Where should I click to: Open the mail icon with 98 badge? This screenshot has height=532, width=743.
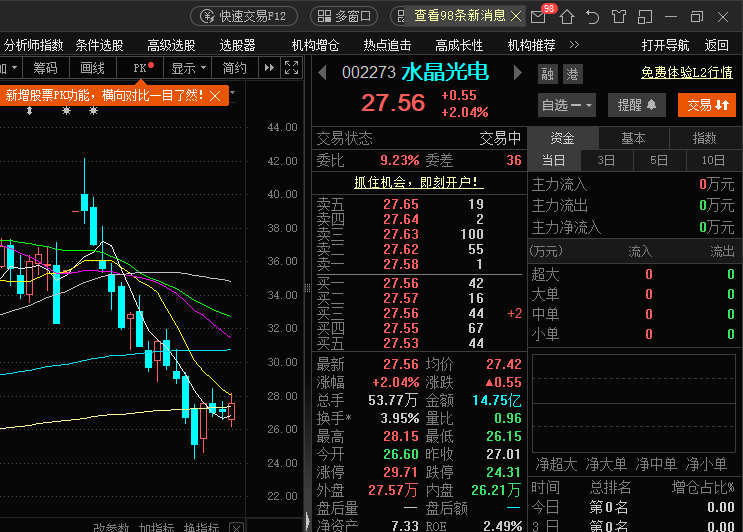pyautogui.click(x=538, y=17)
